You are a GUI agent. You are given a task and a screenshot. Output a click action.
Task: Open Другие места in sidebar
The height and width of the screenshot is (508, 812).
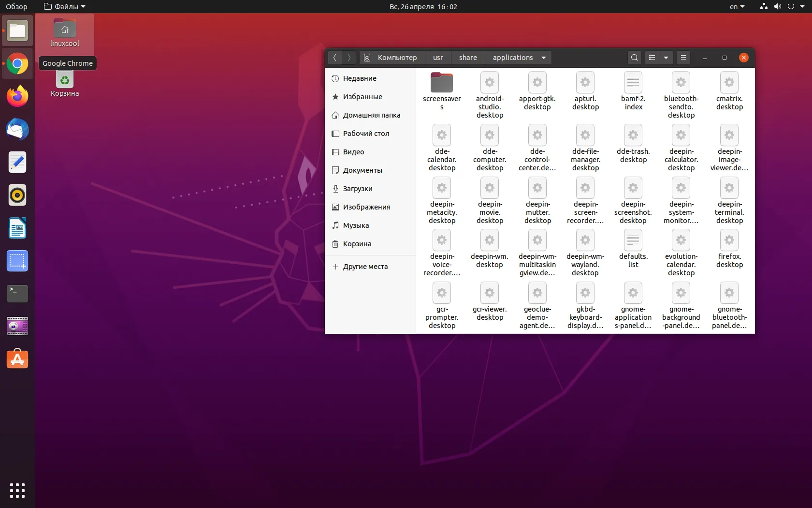[370, 267]
